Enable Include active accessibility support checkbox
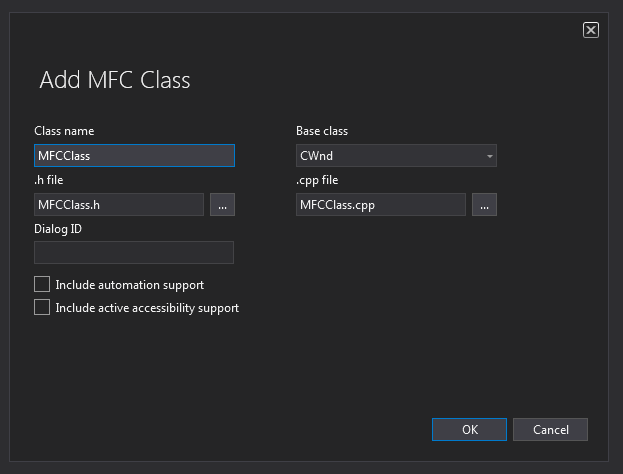 [x=42, y=307]
